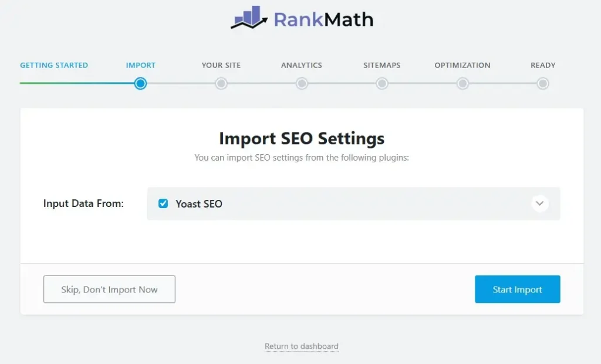Viewport: 601px width, 364px height.
Task: Click the Optimization step circle
Action: pyautogui.click(x=462, y=84)
